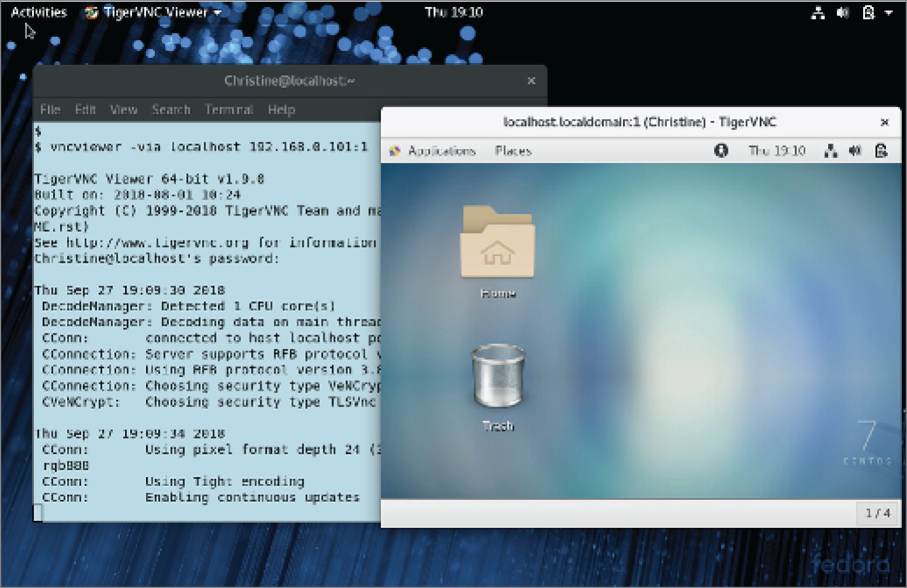Open the Edit menu in the terminal
The width and height of the screenshot is (907, 588).
click(85, 109)
